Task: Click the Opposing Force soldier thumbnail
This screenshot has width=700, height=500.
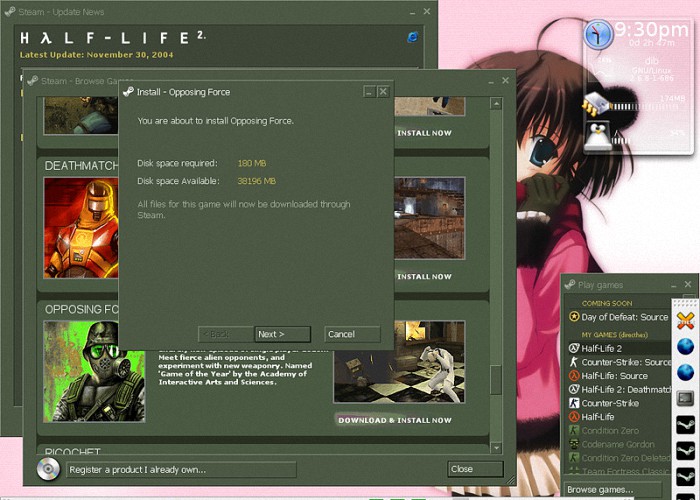Action: pyautogui.click(x=94, y=370)
